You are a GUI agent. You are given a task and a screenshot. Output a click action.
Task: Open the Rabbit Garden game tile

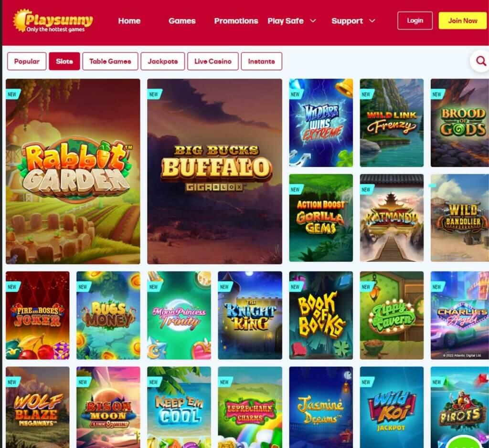click(73, 171)
